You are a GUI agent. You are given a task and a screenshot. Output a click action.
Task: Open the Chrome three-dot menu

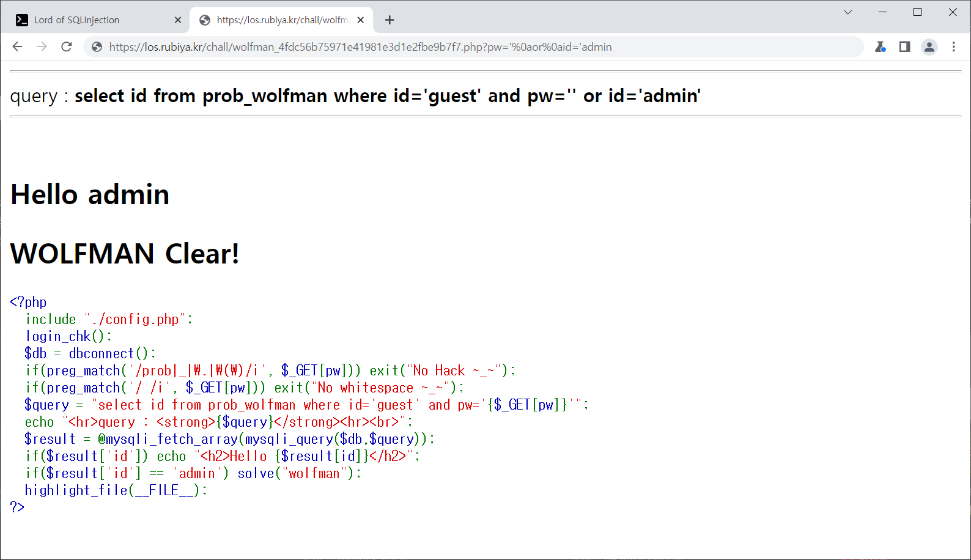point(954,46)
